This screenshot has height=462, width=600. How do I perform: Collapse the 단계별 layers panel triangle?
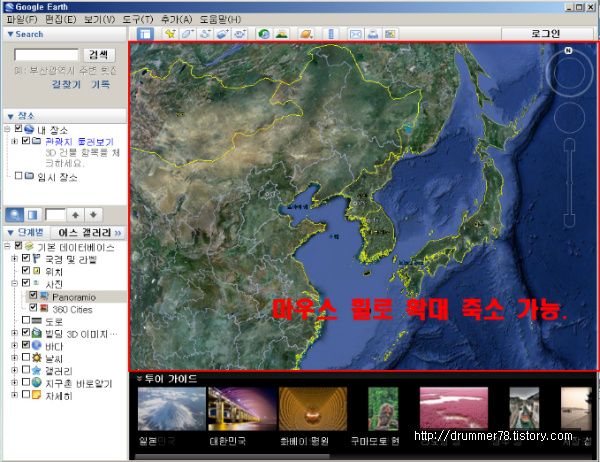coord(10,232)
